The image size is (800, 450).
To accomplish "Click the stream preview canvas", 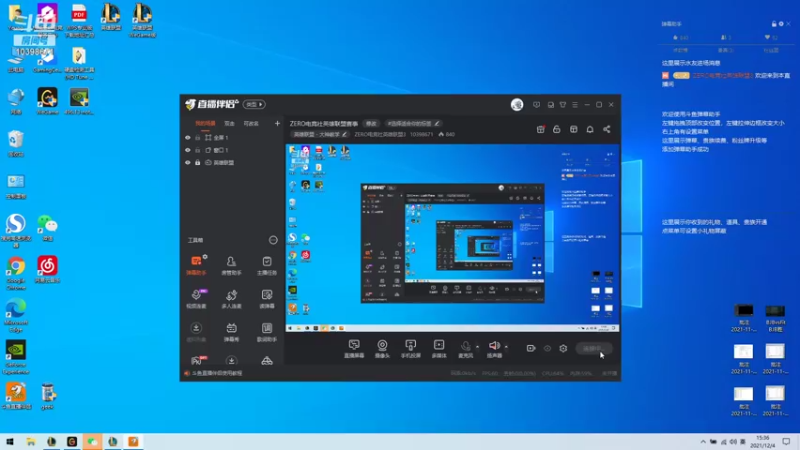I will pos(453,238).
